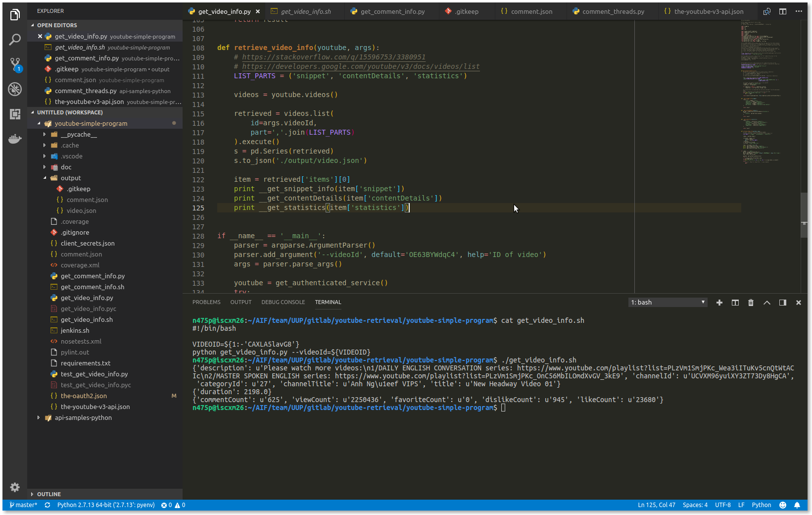Click the errors and warnings count indicator
The width and height of the screenshot is (812, 515).
[x=173, y=505]
